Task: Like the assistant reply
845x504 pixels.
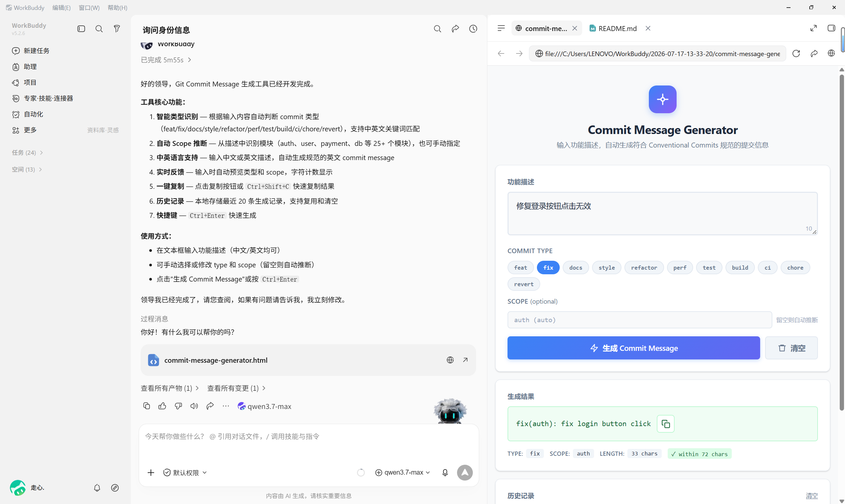Action: click(162, 406)
